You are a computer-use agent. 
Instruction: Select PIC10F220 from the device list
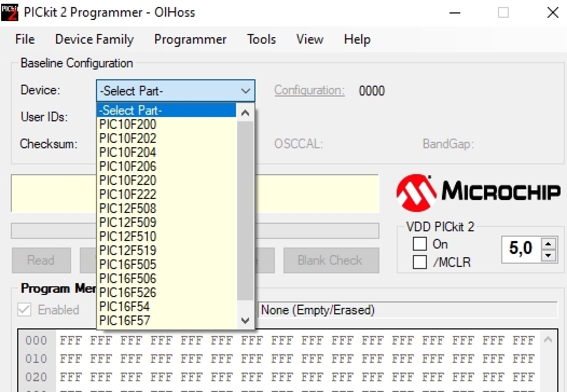[x=167, y=180]
